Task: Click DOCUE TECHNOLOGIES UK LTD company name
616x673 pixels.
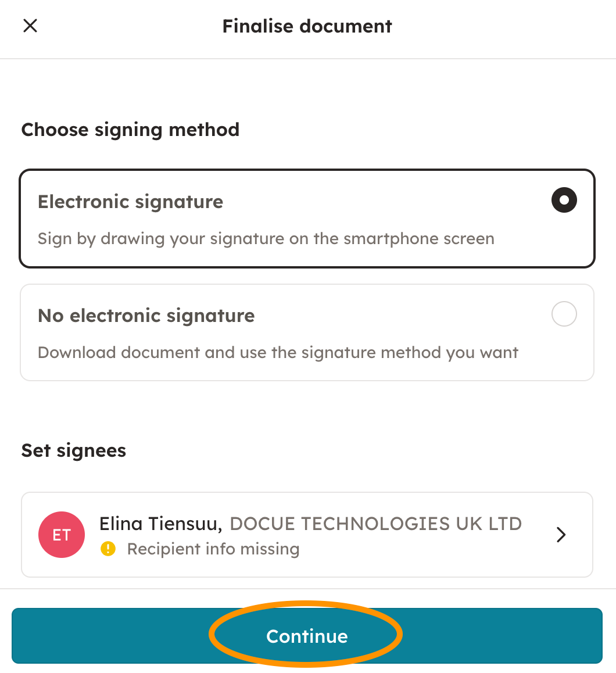Action: click(375, 524)
